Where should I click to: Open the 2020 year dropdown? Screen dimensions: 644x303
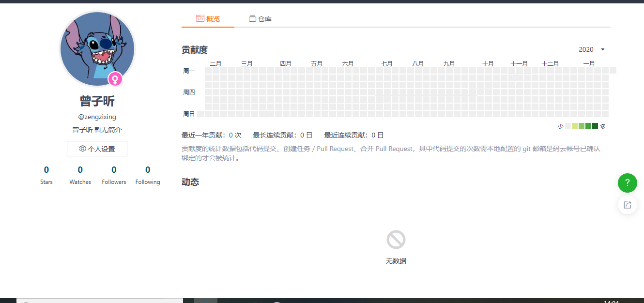coord(592,49)
